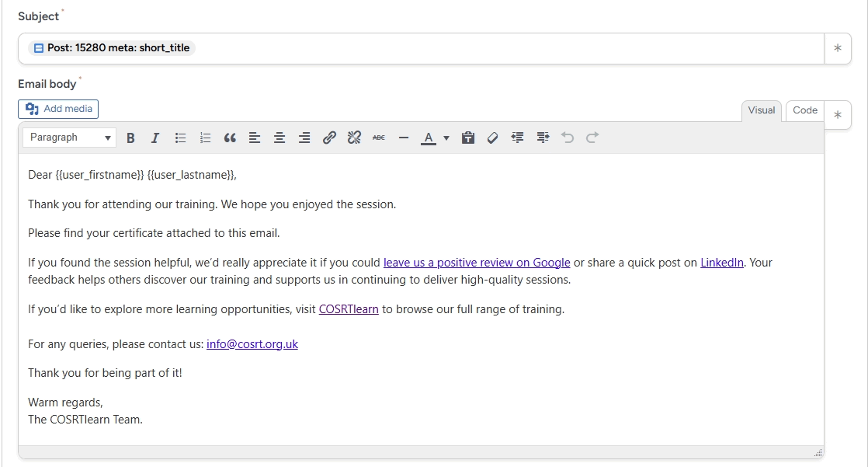Increase the paragraph indent
The width and height of the screenshot is (868, 467).
[543, 138]
